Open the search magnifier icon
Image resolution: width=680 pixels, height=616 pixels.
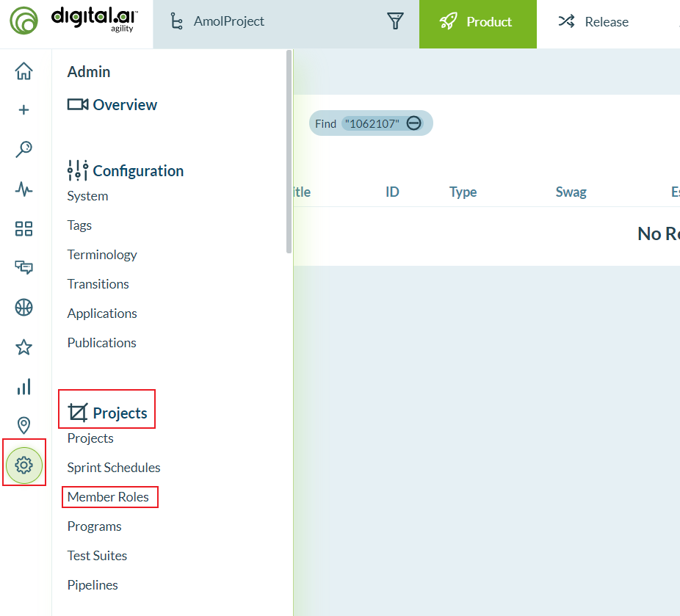pos(24,150)
